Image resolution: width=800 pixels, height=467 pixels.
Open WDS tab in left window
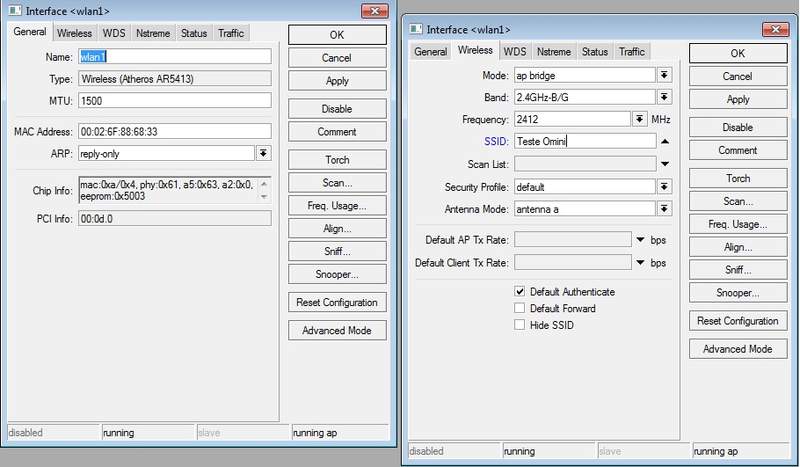click(114, 33)
